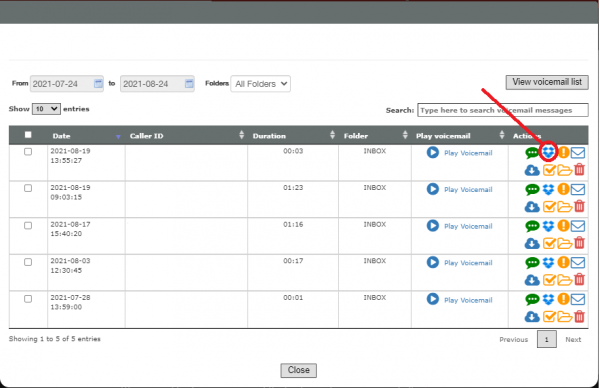
Task: Click the cloud download icon for 2021-08-19 09:03:15
Action: pyautogui.click(x=532, y=207)
